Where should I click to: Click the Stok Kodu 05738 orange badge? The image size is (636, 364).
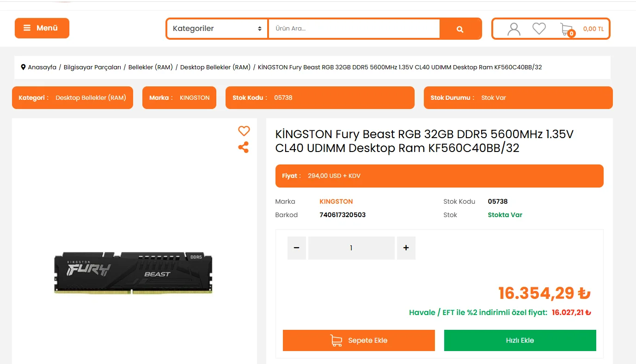pos(320,98)
